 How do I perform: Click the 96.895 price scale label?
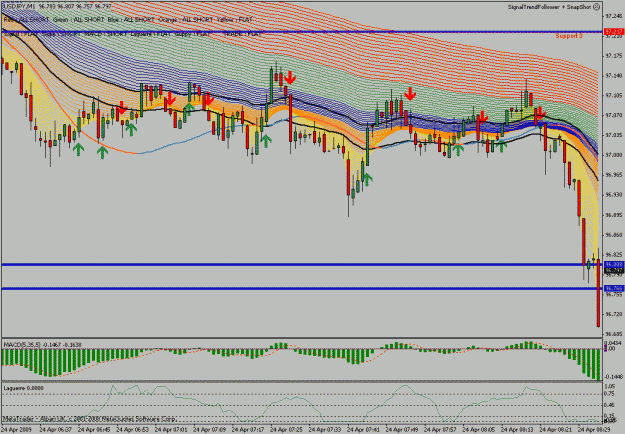coord(613,215)
